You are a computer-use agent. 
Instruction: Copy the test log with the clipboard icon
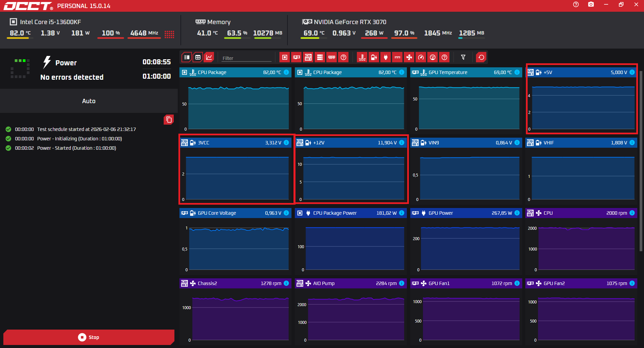tap(169, 120)
